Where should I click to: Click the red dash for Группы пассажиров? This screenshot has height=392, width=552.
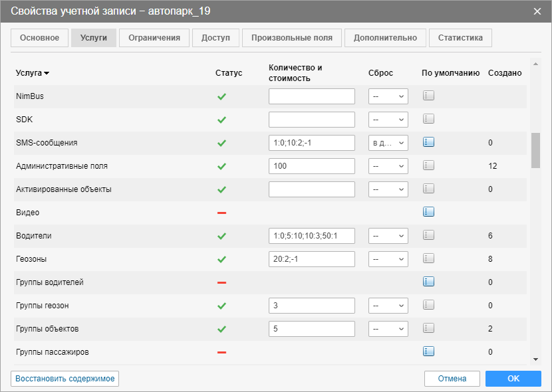[222, 352]
